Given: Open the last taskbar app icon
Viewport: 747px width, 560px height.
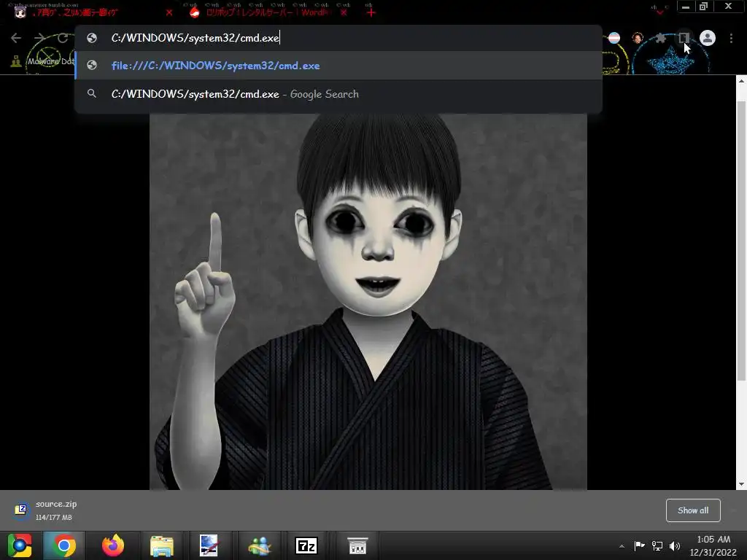Looking at the screenshot, I should tap(357, 545).
